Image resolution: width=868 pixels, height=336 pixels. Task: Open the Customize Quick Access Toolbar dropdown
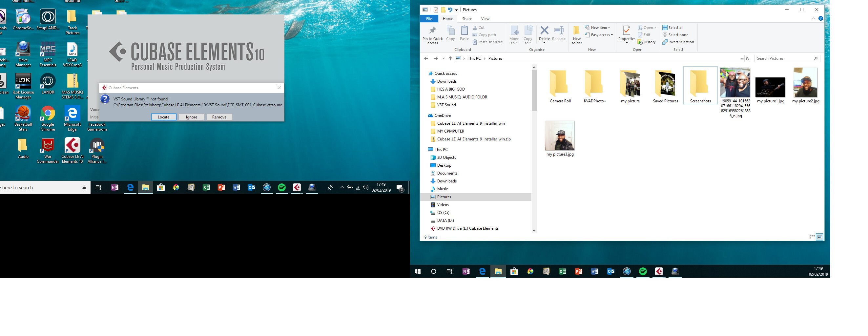[457, 10]
